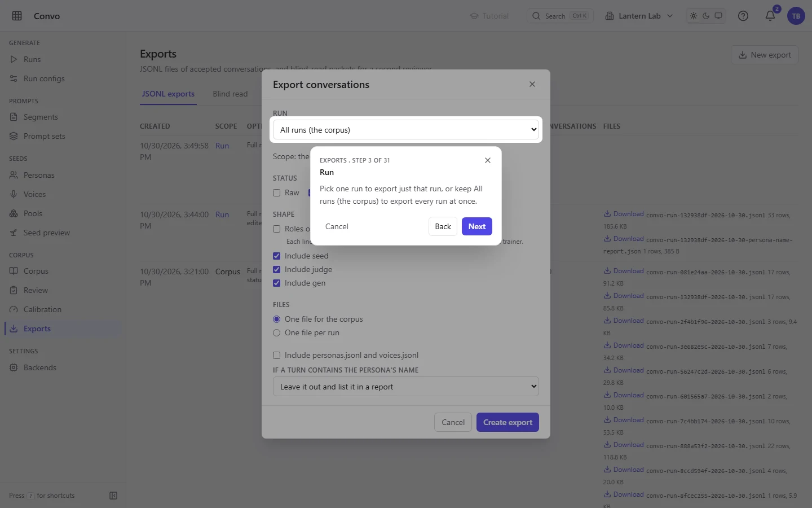This screenshot has height=508, width=812.
Task: Uncheck Include seed
Action: click(x=277, y=256)
